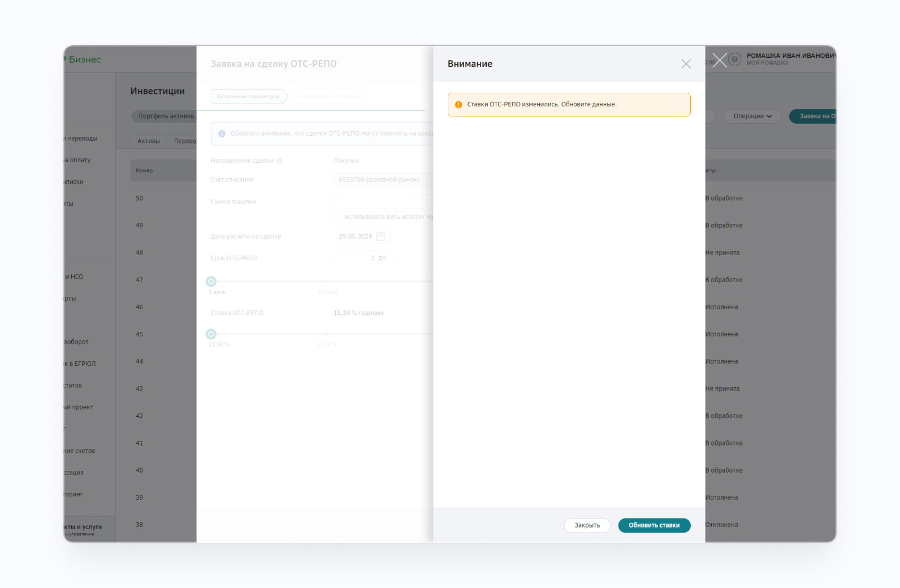Close the Внимание dialog with X icon
This screenshot has width=900, height=588.
pos(686,64)
